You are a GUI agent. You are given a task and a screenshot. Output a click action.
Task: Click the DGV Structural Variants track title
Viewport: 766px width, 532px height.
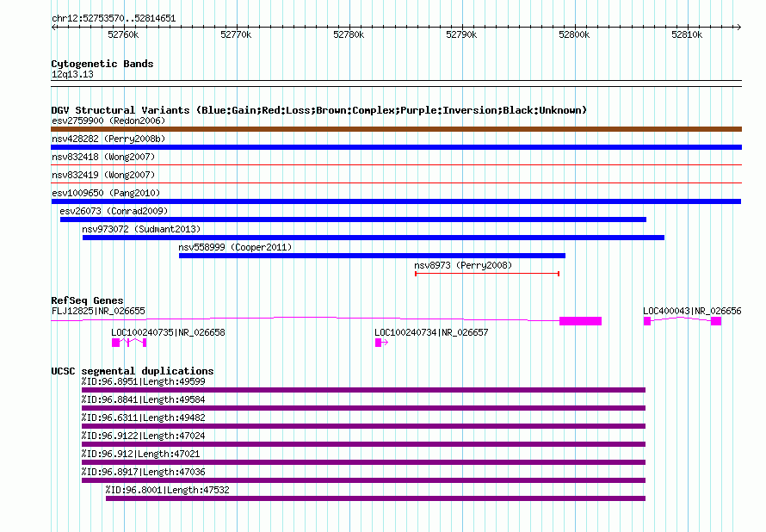click(x=319, y=110)
